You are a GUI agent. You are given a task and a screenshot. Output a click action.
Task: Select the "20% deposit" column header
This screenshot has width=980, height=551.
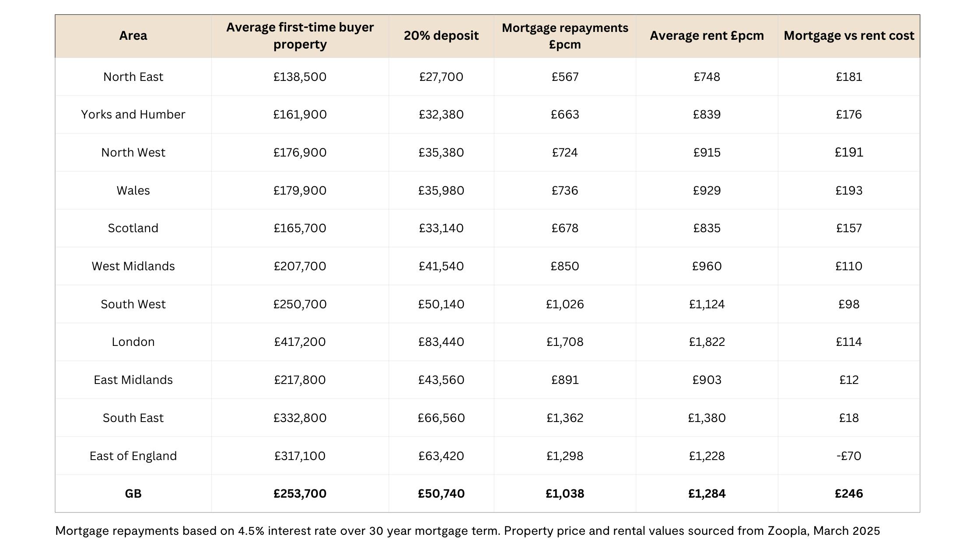tap(441, 36)
